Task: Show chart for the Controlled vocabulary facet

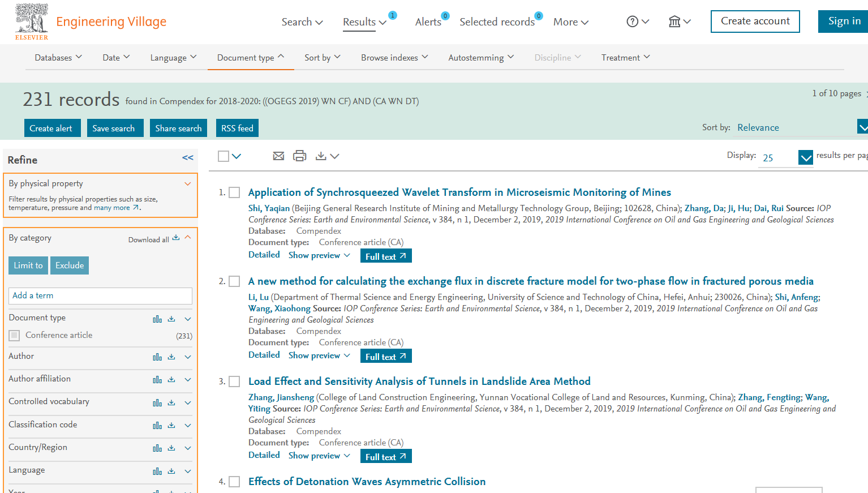Action: (157, 403)
